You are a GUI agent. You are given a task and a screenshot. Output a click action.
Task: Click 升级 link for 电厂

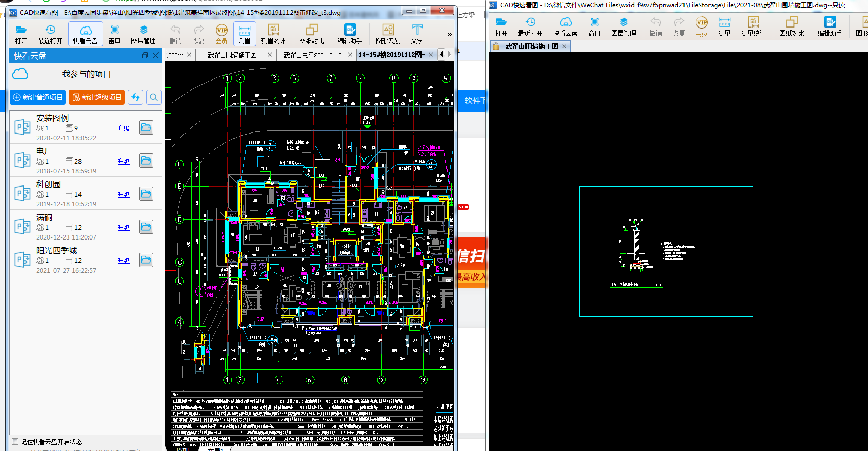click(x=124, y=162)
